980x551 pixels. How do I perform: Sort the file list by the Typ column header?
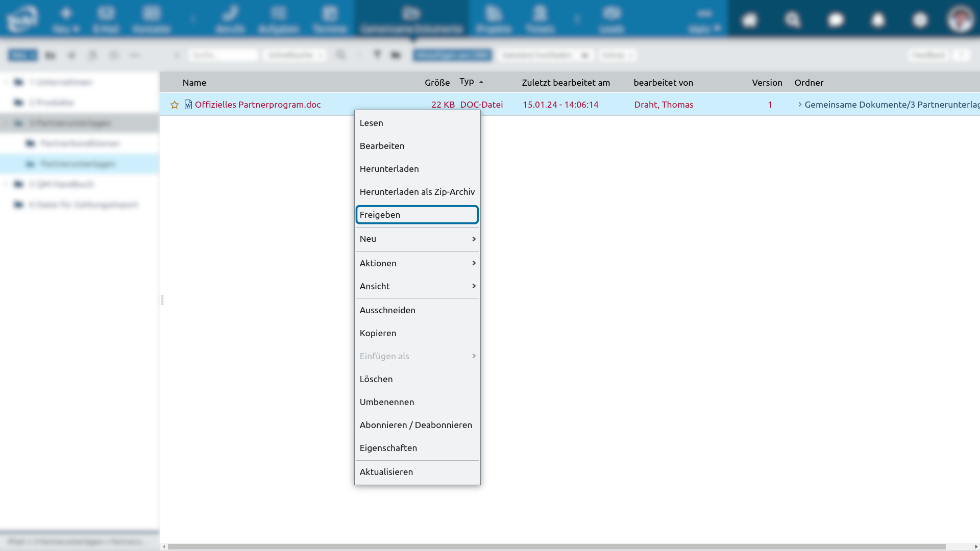[x=467, y=82]
